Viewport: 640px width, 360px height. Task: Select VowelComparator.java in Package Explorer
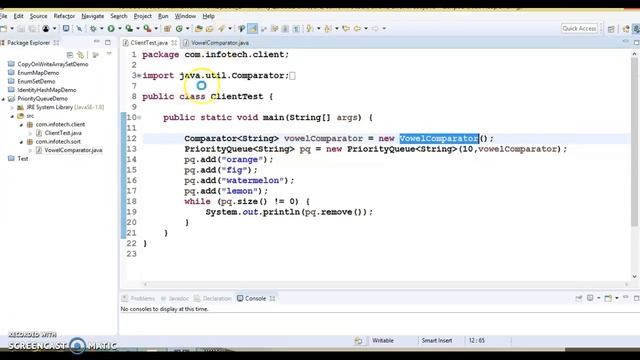(73, 150)
